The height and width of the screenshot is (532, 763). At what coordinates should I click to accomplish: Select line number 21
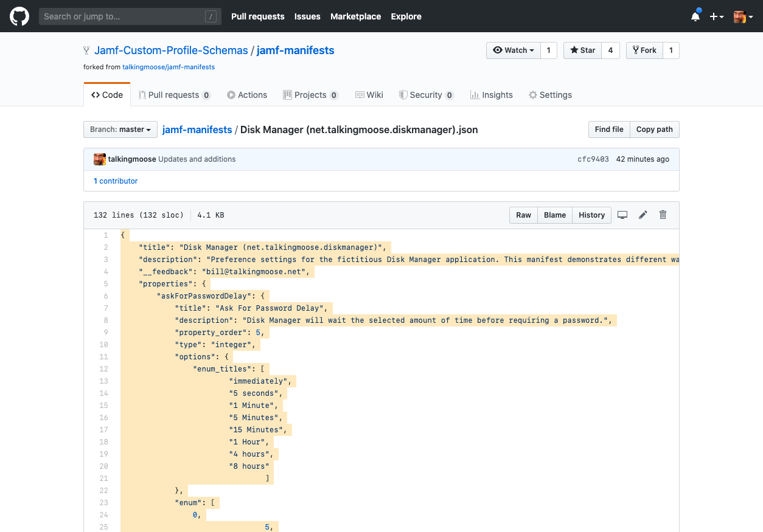tap(104, 478)
